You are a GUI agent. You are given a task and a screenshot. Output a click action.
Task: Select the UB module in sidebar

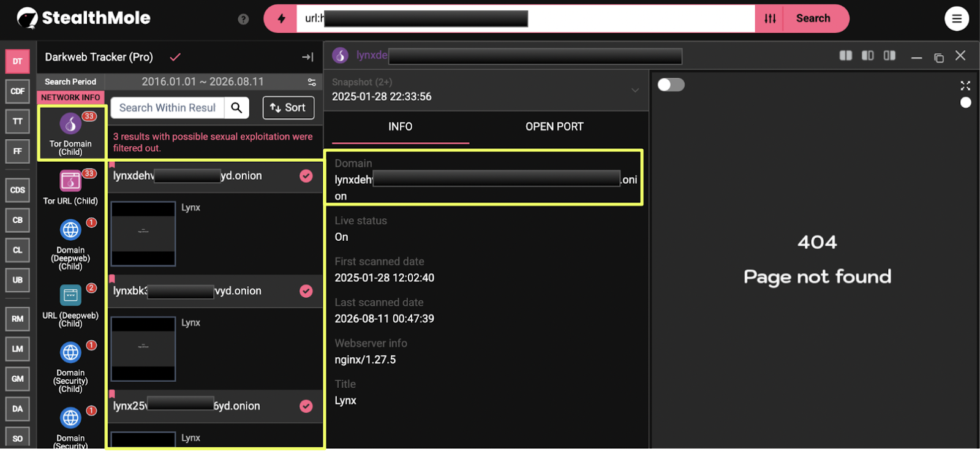[18, 280]
